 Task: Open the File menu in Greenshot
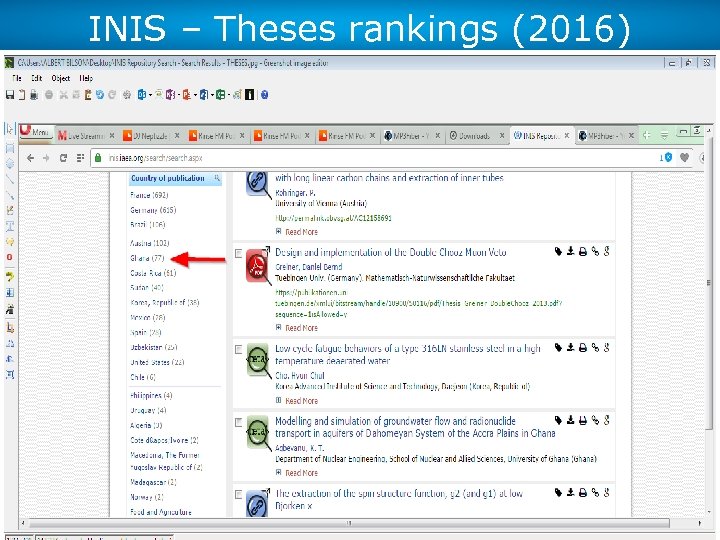[x=17, y=78]
